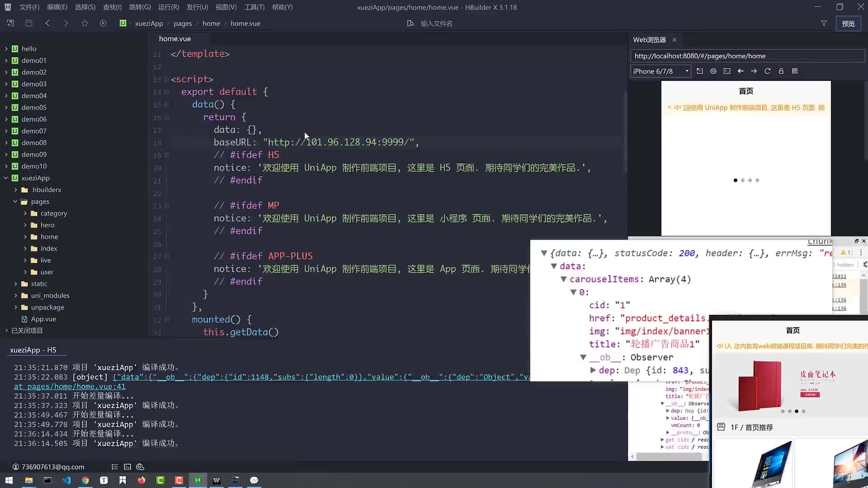Image resolution: width=868 pixels, height=488 pixels.
Task: Open the 工具(T) menu
Action: 254,7
